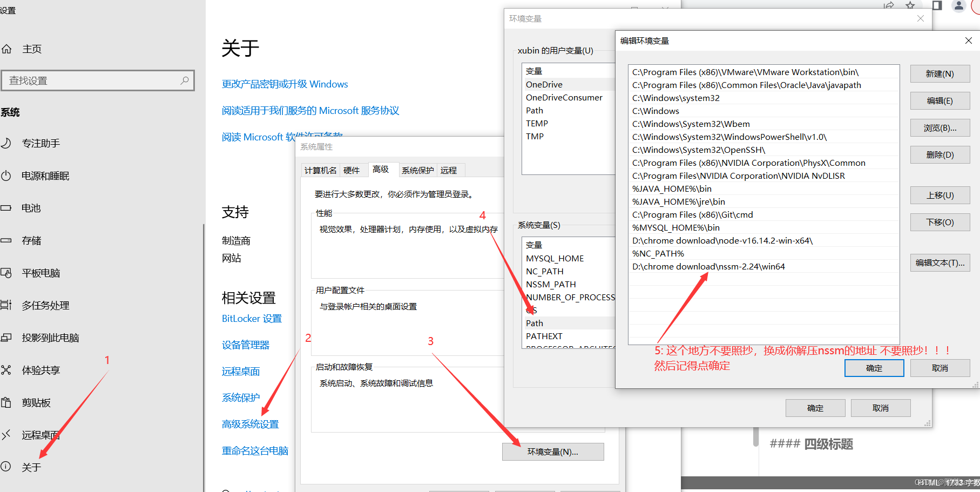
Task: Select the PATHEXT system variable row
Action: click(x=569, y=336)
